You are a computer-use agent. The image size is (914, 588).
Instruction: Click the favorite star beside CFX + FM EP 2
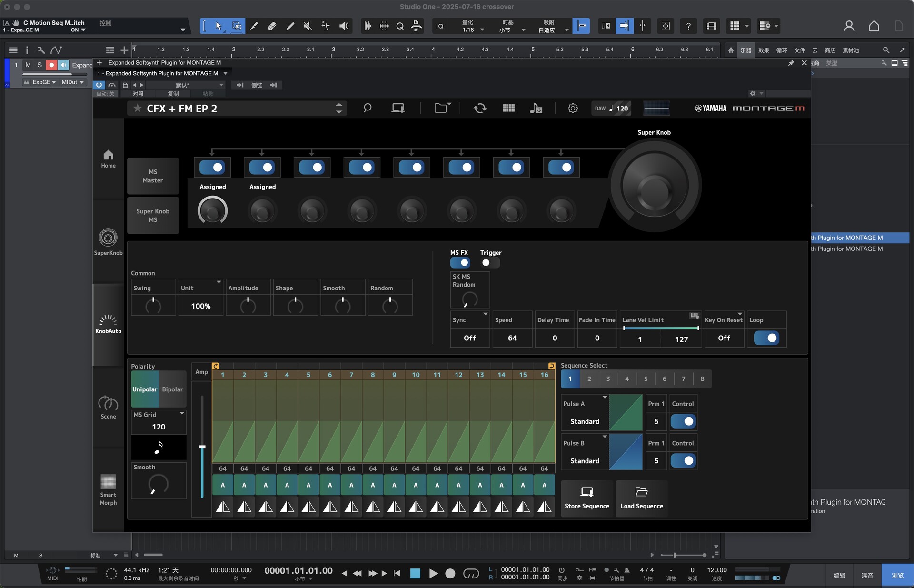tap(137, 109)
